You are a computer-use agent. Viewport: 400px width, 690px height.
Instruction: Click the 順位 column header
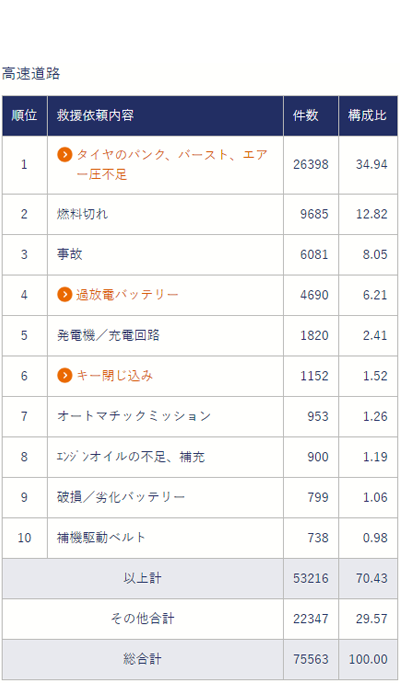tap(25, 116)
